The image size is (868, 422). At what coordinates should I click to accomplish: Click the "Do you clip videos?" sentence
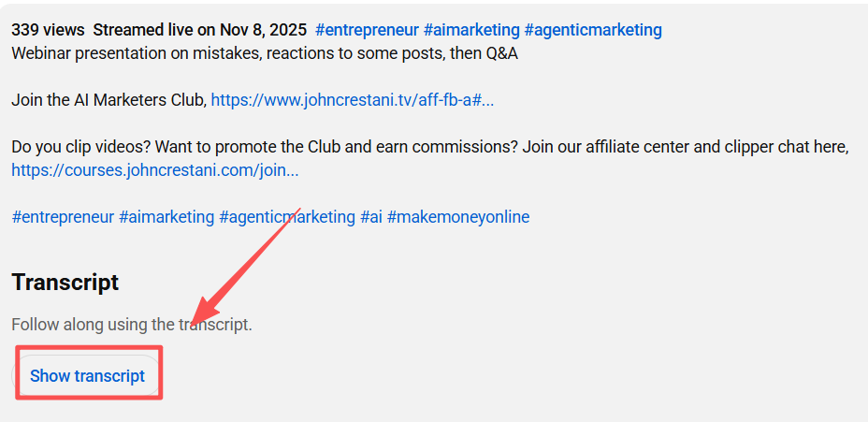[80, 147]
